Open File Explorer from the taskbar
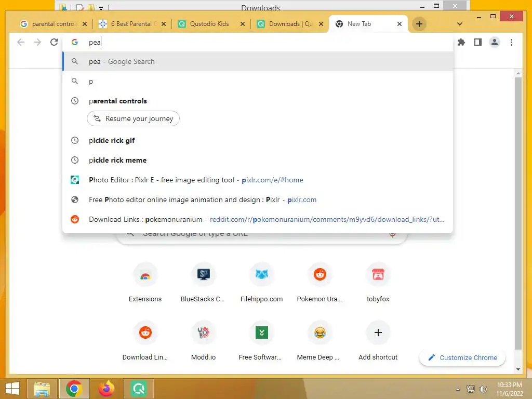Screen dimensions: 532x399 (x=42, y=389)
